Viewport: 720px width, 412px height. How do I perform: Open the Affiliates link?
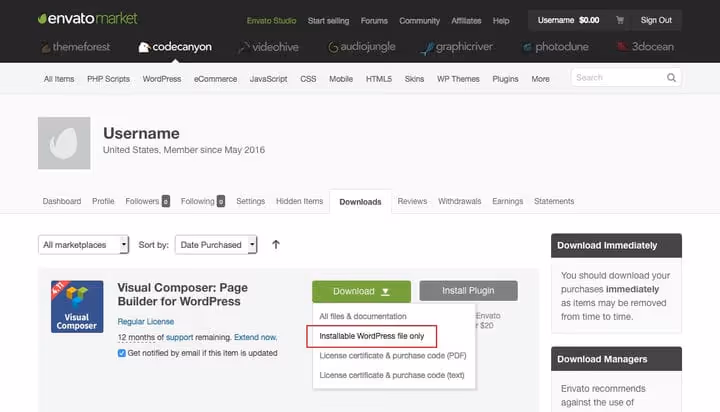(x=466, y=21)
